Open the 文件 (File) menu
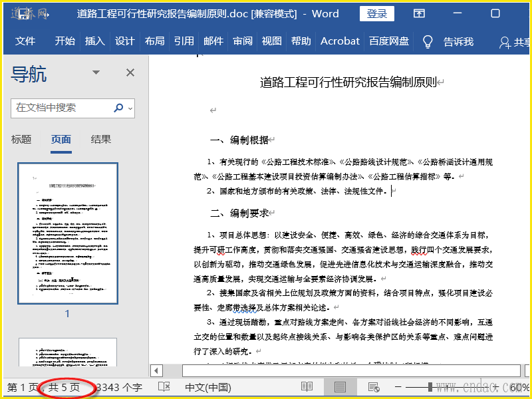The height and width of the screenshot is (399, 532). 25,41
